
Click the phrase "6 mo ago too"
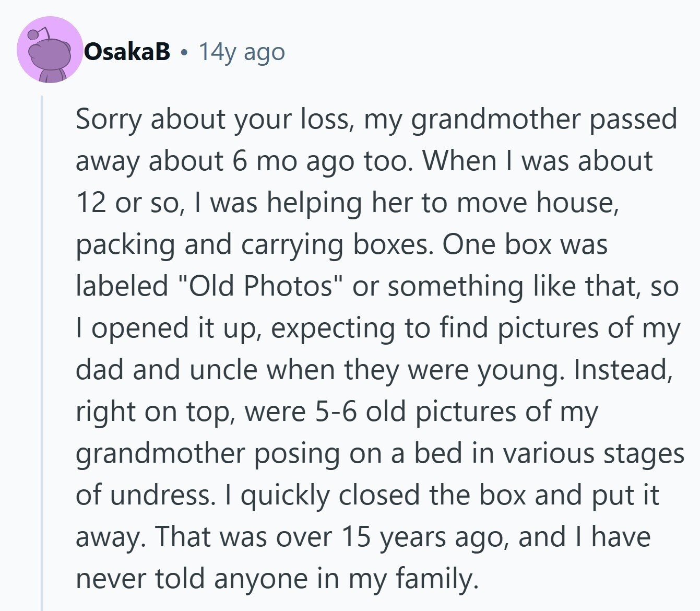tap(323, 161)
